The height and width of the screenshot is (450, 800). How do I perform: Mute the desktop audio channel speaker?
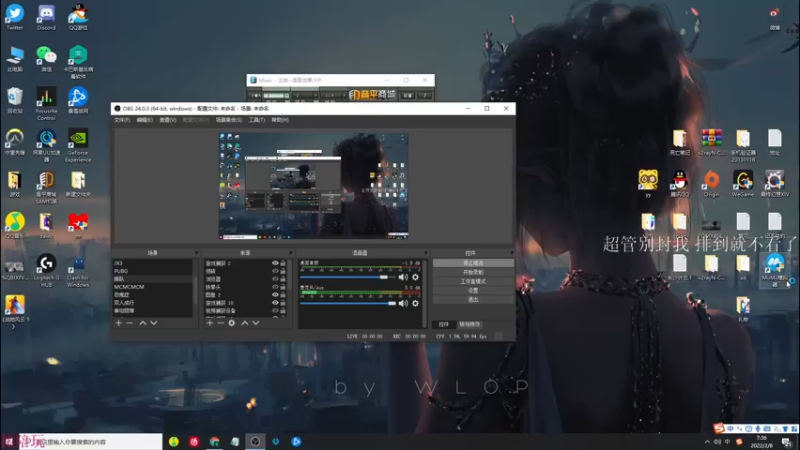click(x=403, y=277)
